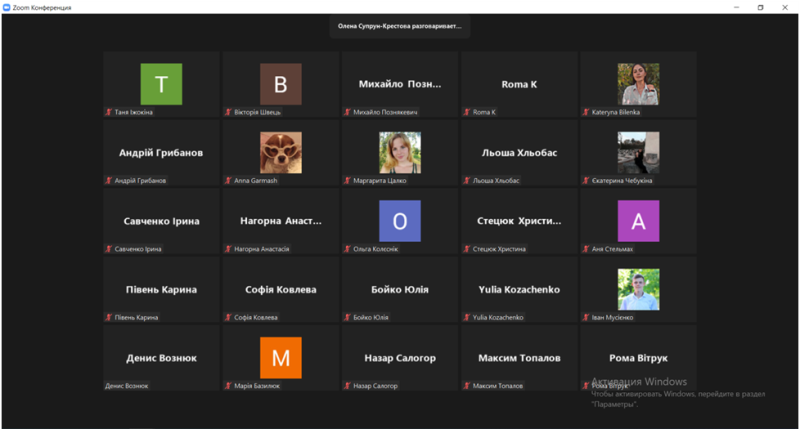Click the large 'Нагорна Анаст...' name
Screen dimensions: 800x429
[x=281, y=221]
